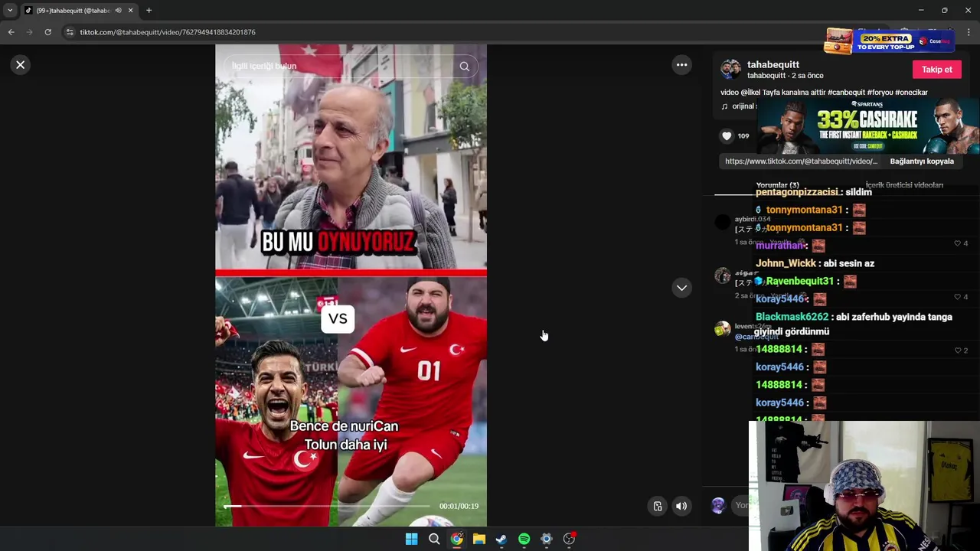980x551 pixels.
Task: Click the video link URL text field
Action: click(801, 161)
